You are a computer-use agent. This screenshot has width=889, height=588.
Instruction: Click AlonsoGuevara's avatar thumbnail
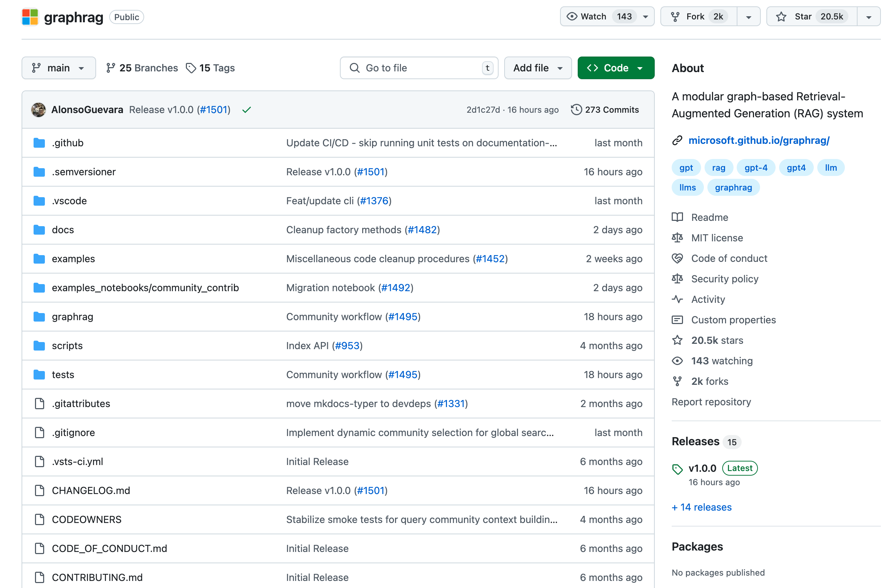pyautogui.click(x=38, y=110)
